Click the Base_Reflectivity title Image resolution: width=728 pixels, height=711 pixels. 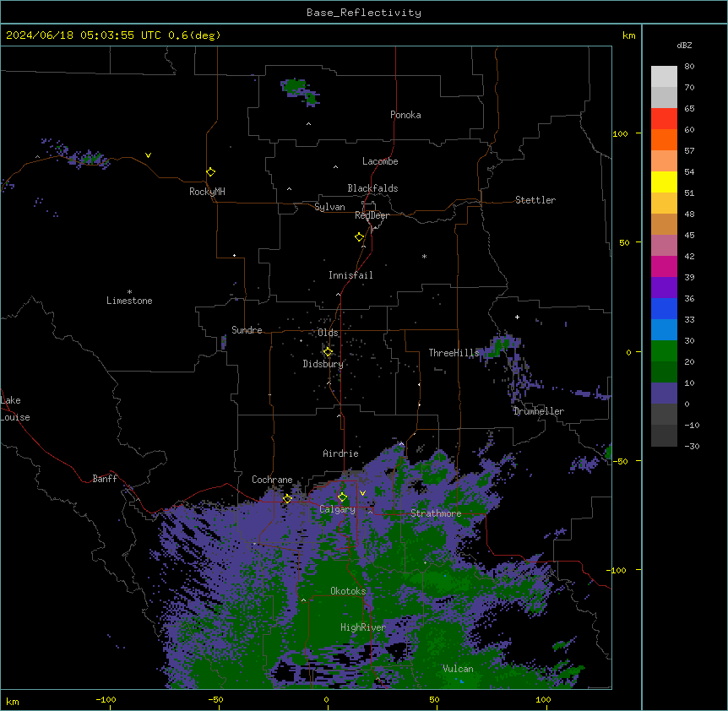pyautogui.click(x=364, y=13)
